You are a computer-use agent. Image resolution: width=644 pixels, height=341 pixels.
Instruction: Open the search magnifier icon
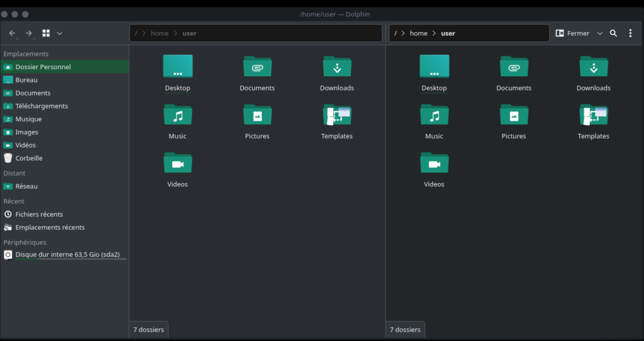coord(613,33)
